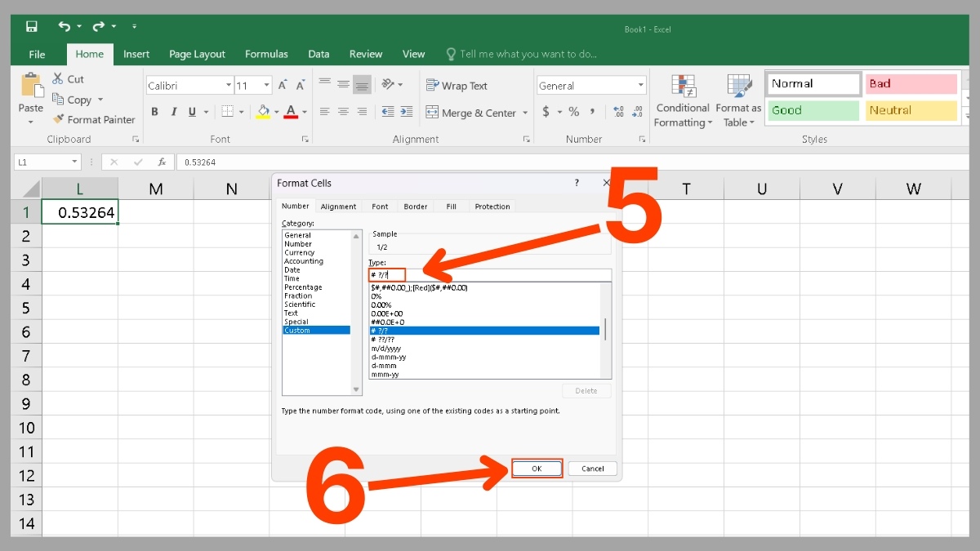Open the Border tab in Format Cells
980x551 pixels.
pyautogui.click(x=416, y=207)
